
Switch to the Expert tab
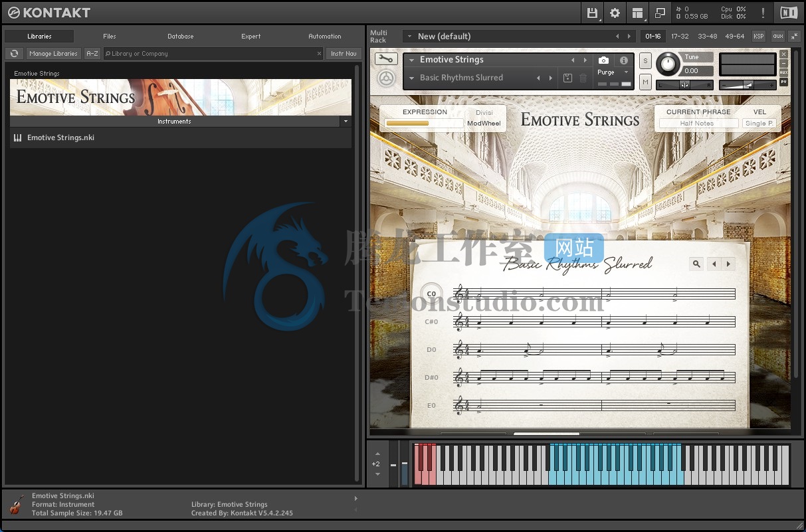tap(251, 37)
